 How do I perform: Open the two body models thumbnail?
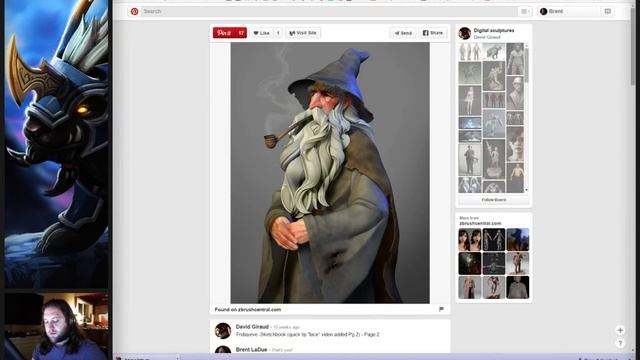[494, 240]
